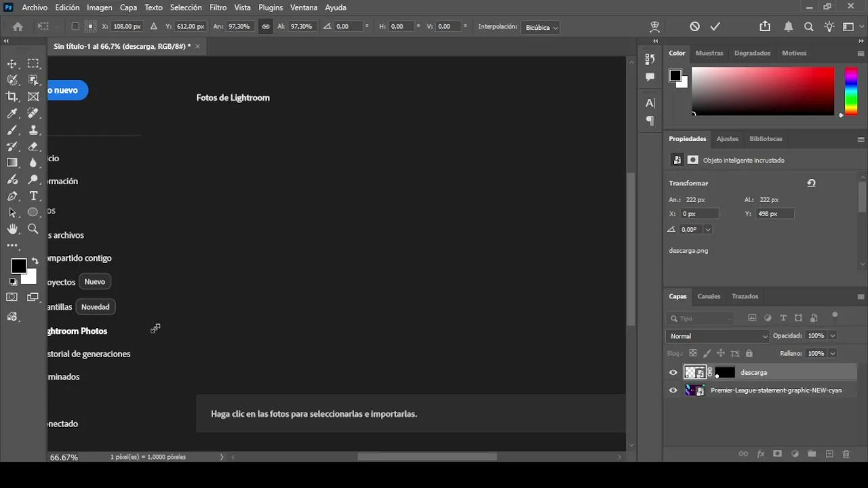
Task: Open the Capa menu
Action: coord(128,7)
